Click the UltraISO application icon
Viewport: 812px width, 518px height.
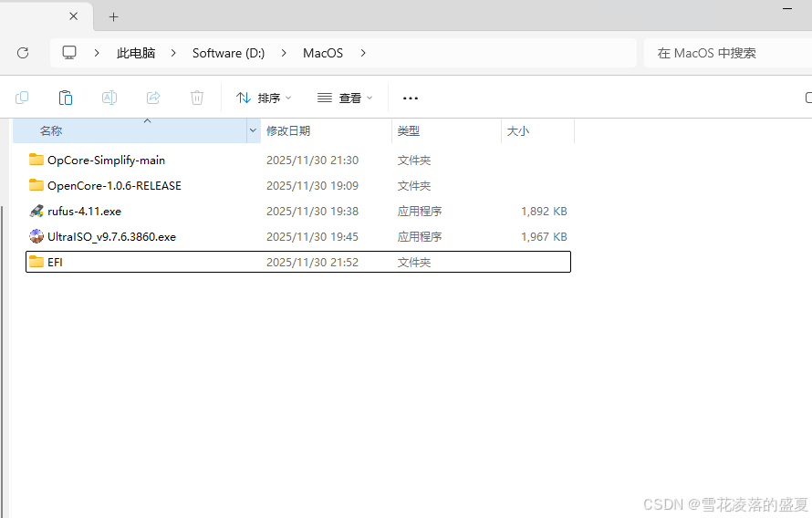point(36,236)
